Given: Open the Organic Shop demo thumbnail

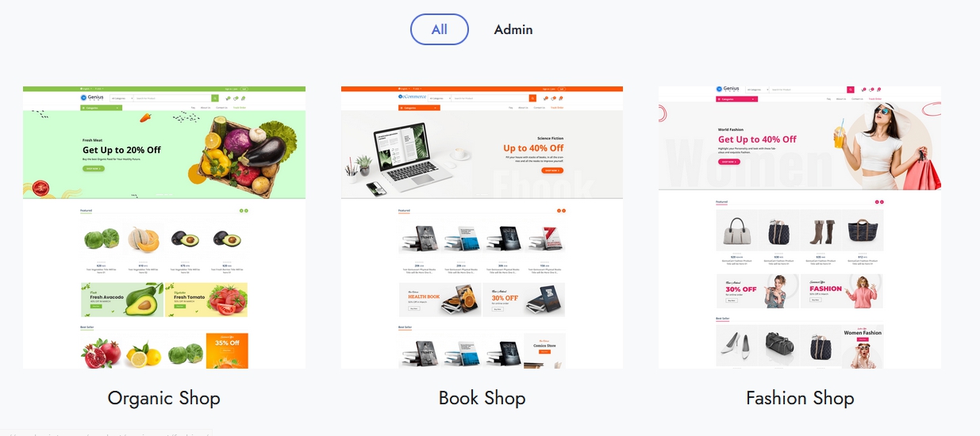Looking at the screenshot, I should click(164, 228).
